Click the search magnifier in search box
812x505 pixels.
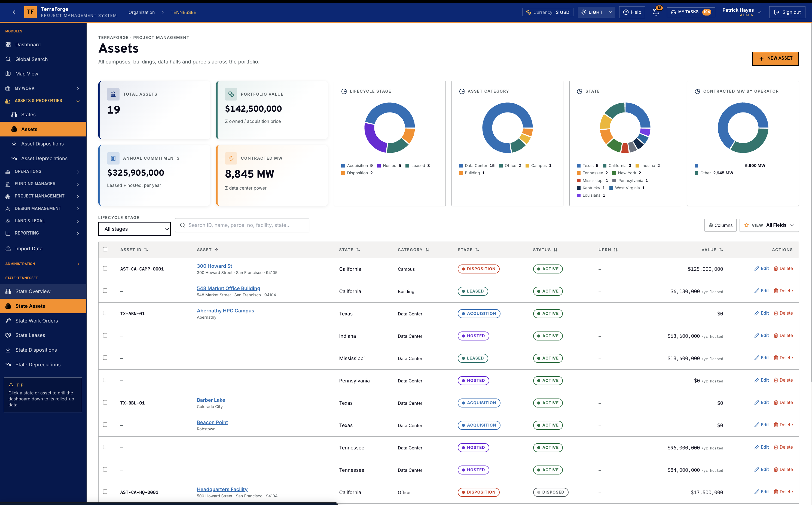coord(183,226)
